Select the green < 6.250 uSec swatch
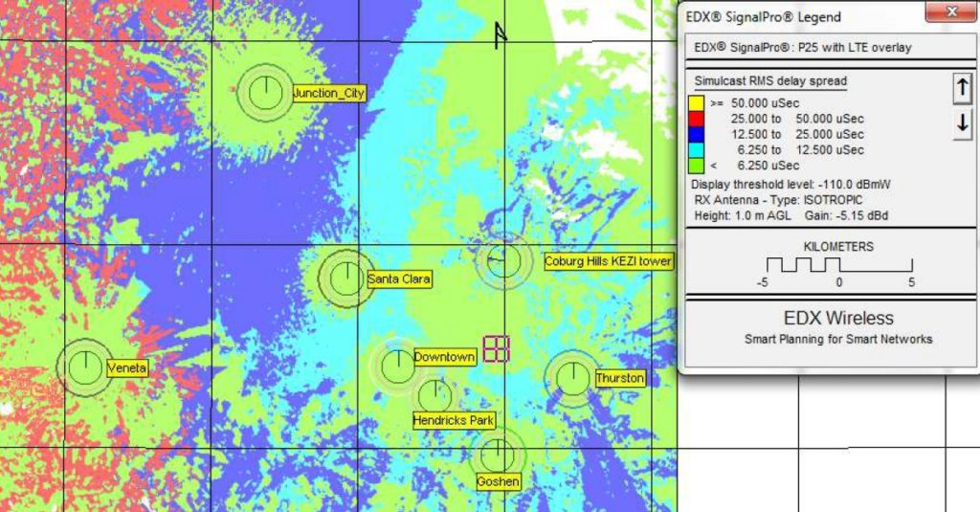980x512 pixels. click(699, 166)
